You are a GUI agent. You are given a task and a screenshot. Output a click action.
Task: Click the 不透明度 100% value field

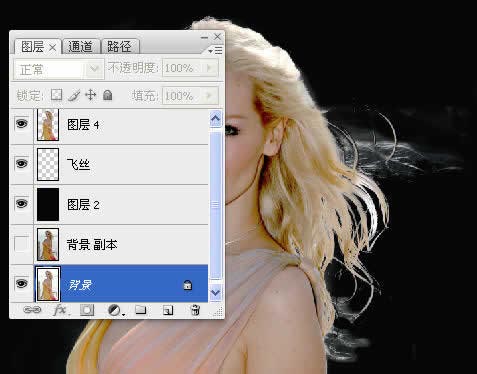(183, 68)
